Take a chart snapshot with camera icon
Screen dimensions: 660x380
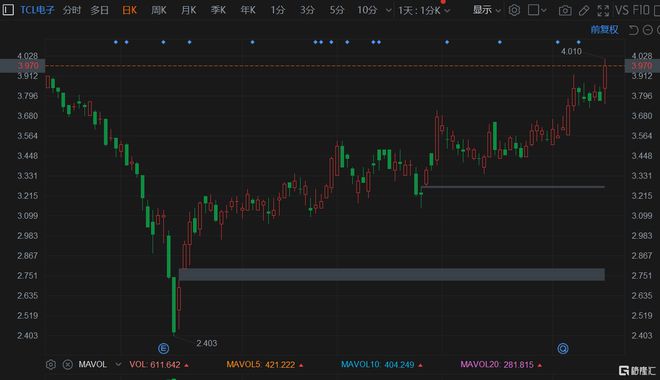click(x=565, y=11)
